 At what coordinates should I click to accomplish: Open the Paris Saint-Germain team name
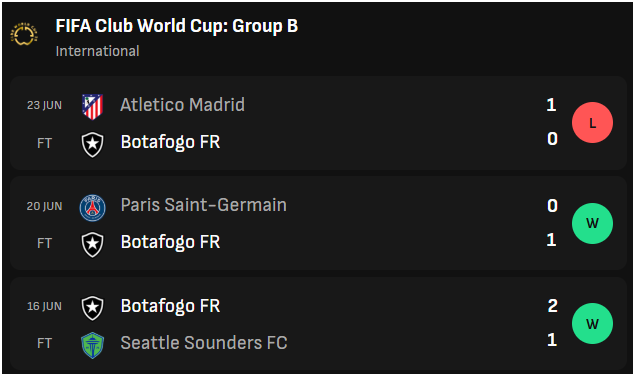click(x=204, y=205)
